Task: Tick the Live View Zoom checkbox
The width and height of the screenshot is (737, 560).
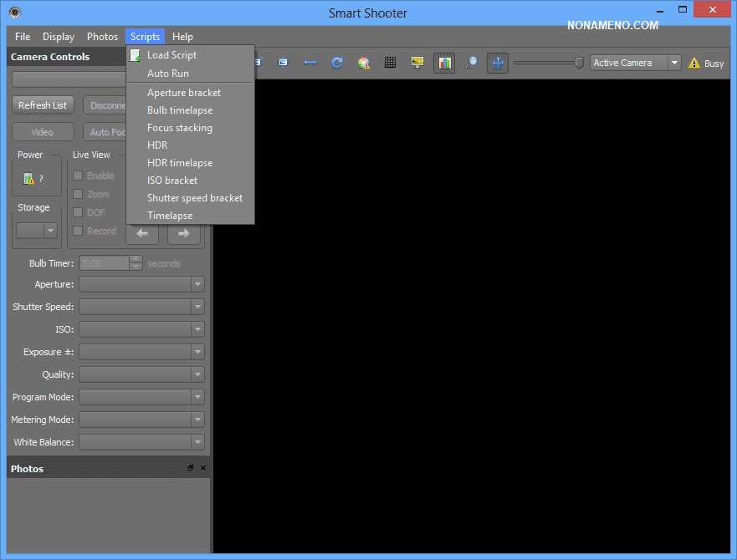Action: (x=78, y=194)
